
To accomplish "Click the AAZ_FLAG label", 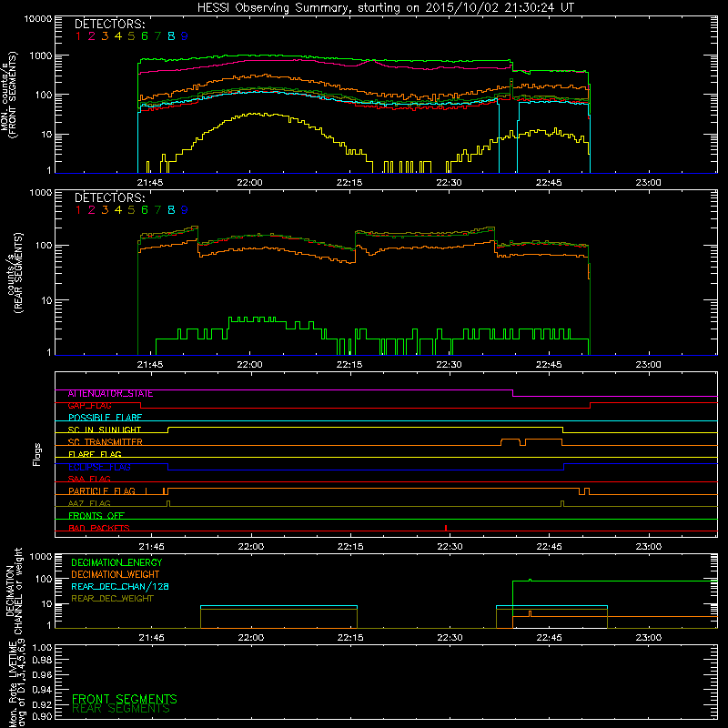I will (x=89, y=503).
